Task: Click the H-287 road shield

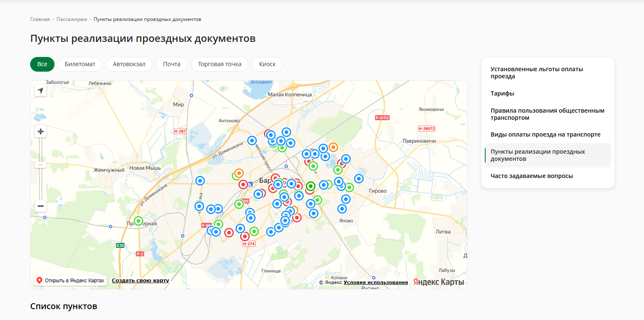Action: 180,131
